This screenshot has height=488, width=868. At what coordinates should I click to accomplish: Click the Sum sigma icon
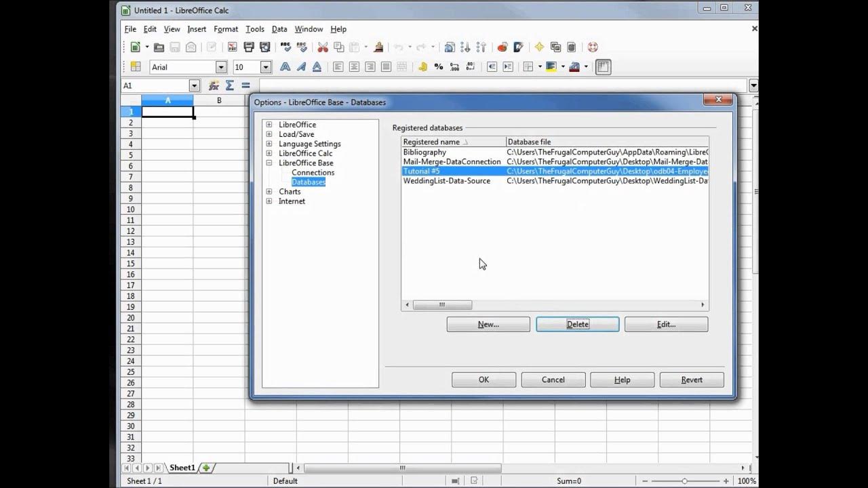230,86
